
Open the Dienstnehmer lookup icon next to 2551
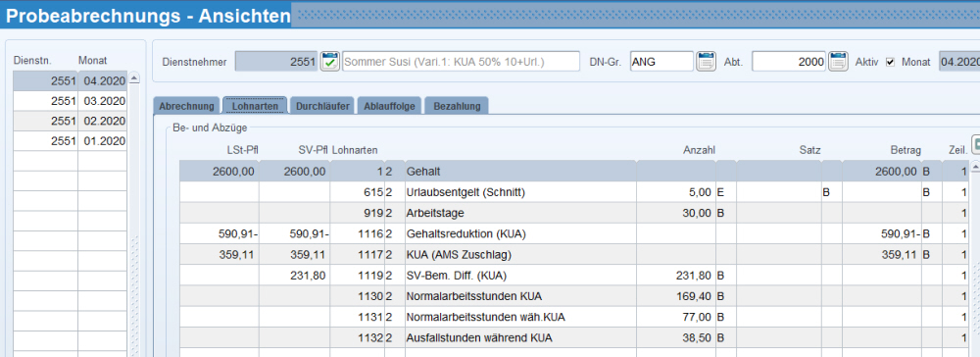tap(330, 61)
